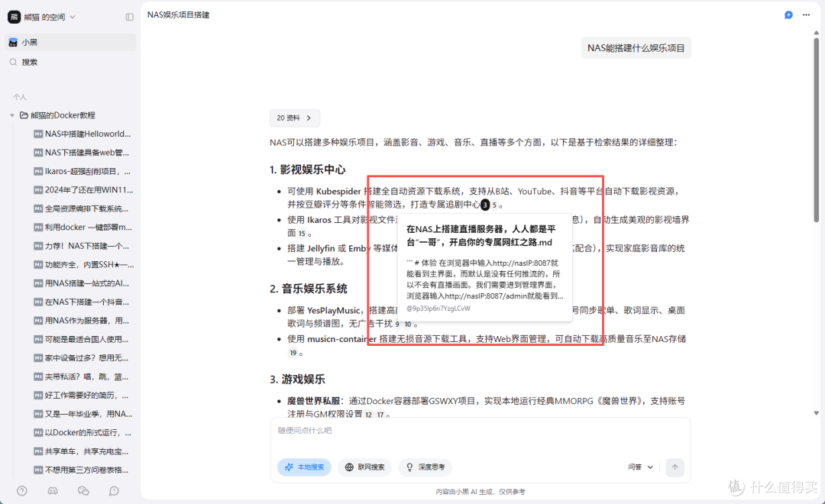The image size is (825, 504).
Task: Click citation 19 under musicn-container bullet
Action: click(x=293, y=353)
